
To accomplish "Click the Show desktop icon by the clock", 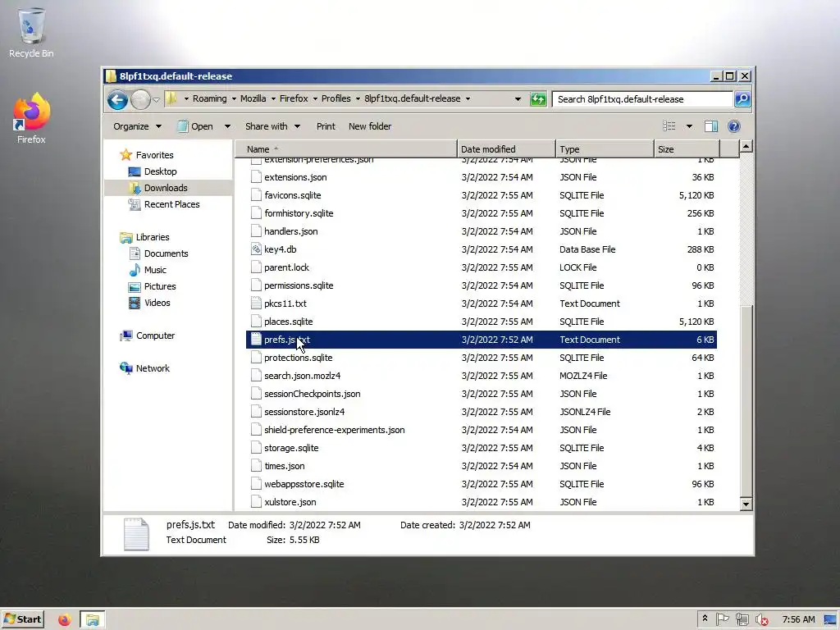I will point(830,620).
